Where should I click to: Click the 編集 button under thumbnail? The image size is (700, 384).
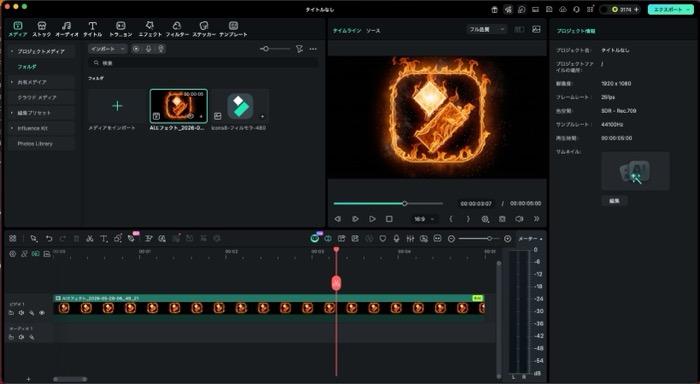tap(614, 201)
